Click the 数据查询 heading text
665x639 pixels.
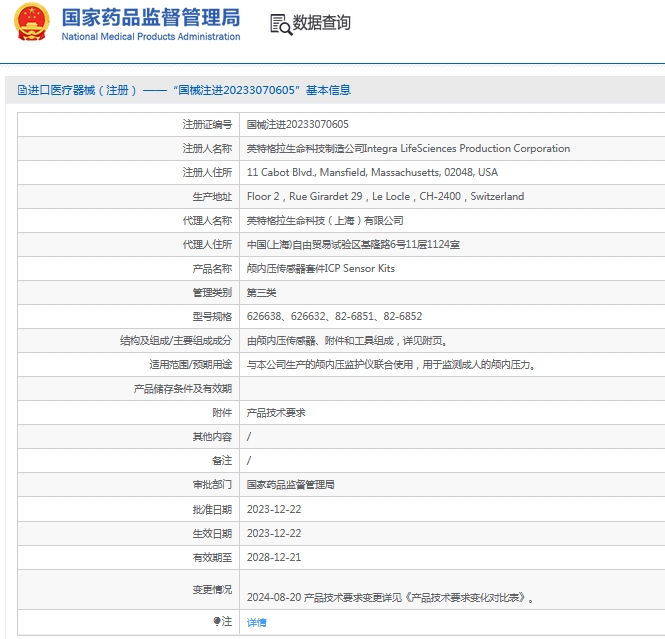(x=322, y=22)
